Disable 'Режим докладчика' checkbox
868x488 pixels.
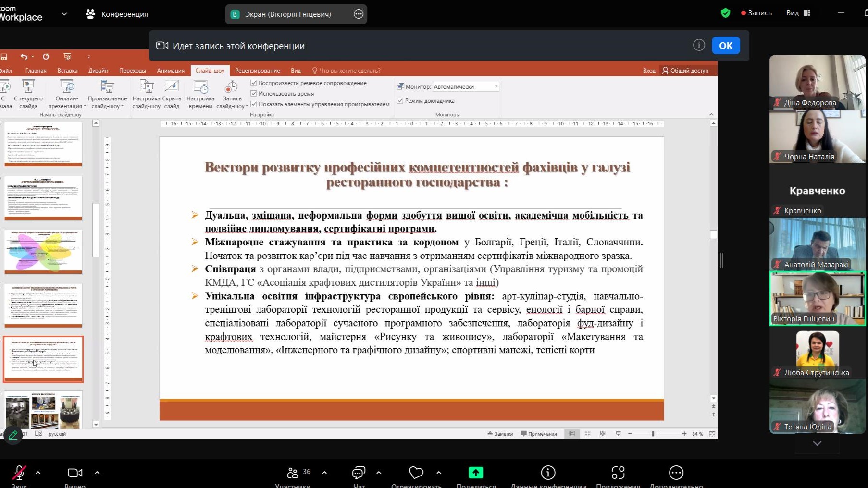pyautogui.click(x=400, y=101)
